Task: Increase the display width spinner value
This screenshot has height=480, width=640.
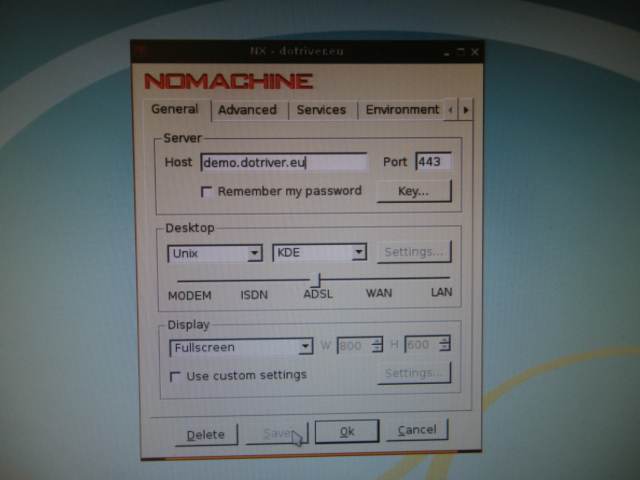Action: [x=377, y=341]
